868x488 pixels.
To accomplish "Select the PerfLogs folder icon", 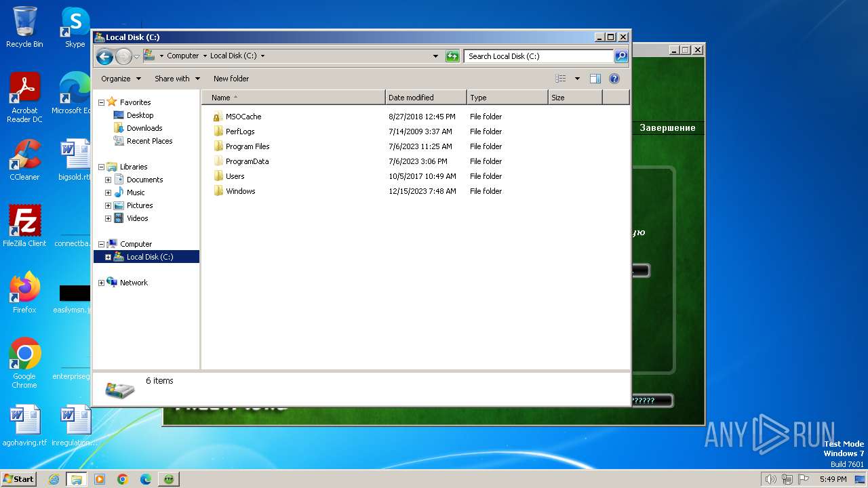I will [x=218, y=131].
